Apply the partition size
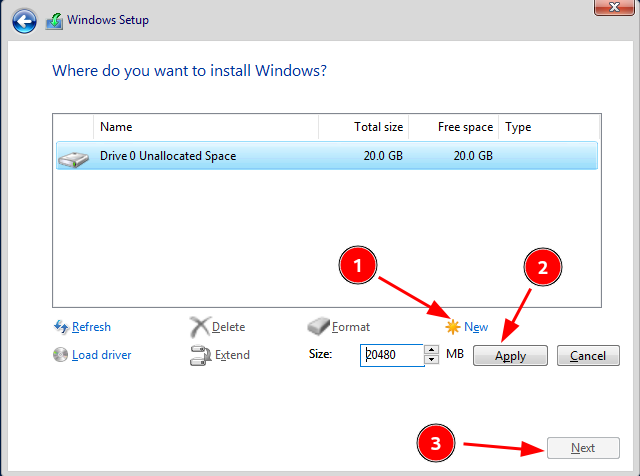This screenshot has height=476, width=640. tap(510, 356)
